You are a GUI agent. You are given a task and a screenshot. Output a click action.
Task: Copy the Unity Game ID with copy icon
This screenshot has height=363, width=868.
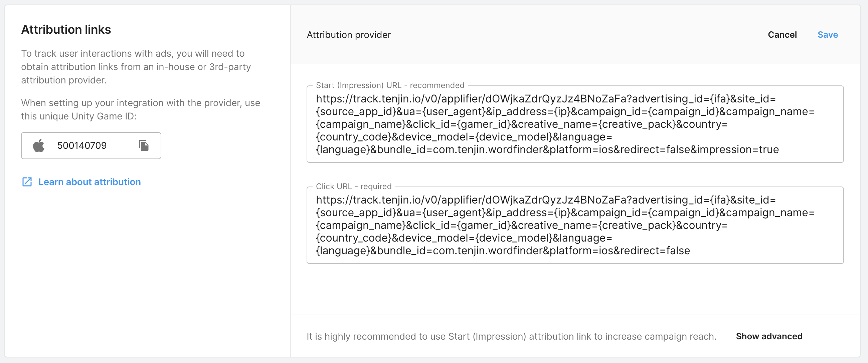[x=144, y=145]
